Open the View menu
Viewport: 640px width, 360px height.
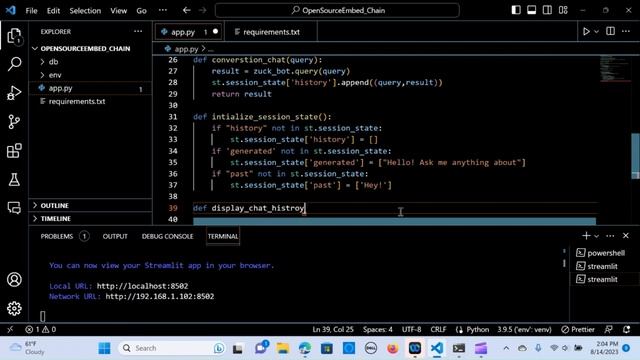point(118,11)
